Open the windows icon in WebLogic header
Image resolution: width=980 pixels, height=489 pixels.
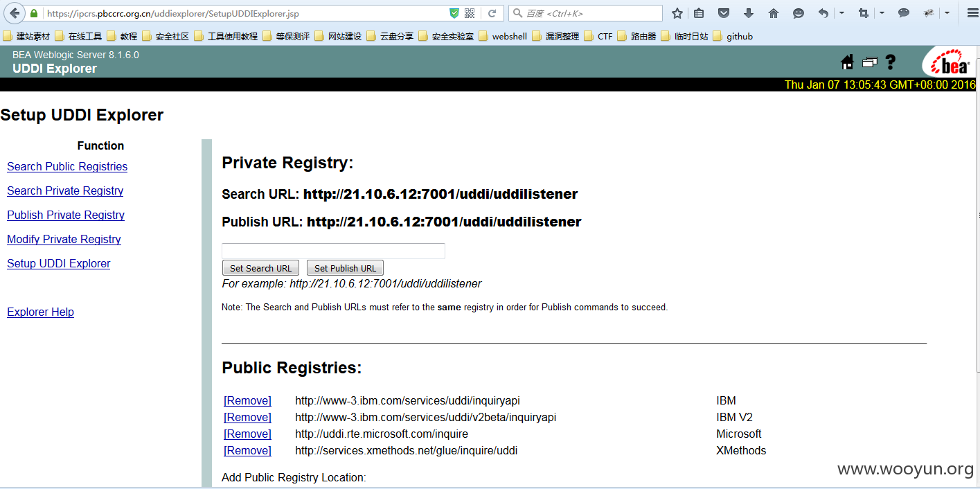click(x=869, y=62)
